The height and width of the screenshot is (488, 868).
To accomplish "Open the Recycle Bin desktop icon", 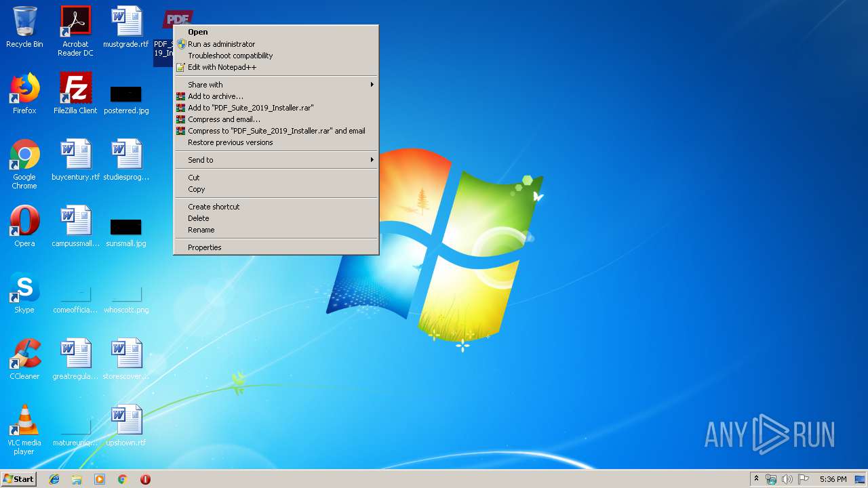I will click(x=24, y=27).
